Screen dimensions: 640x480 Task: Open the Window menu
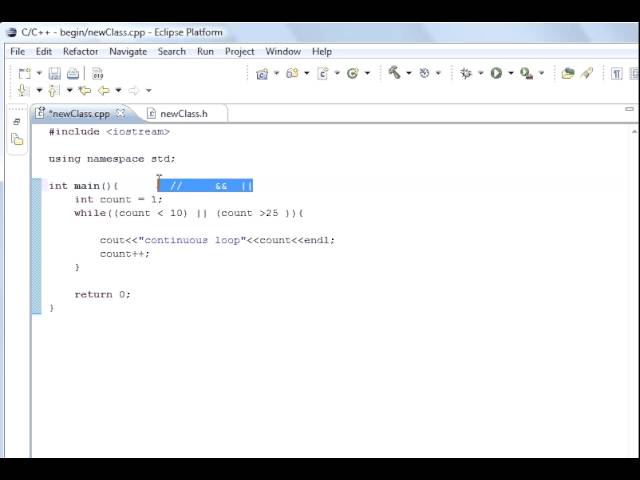click(x=283, y=51)
